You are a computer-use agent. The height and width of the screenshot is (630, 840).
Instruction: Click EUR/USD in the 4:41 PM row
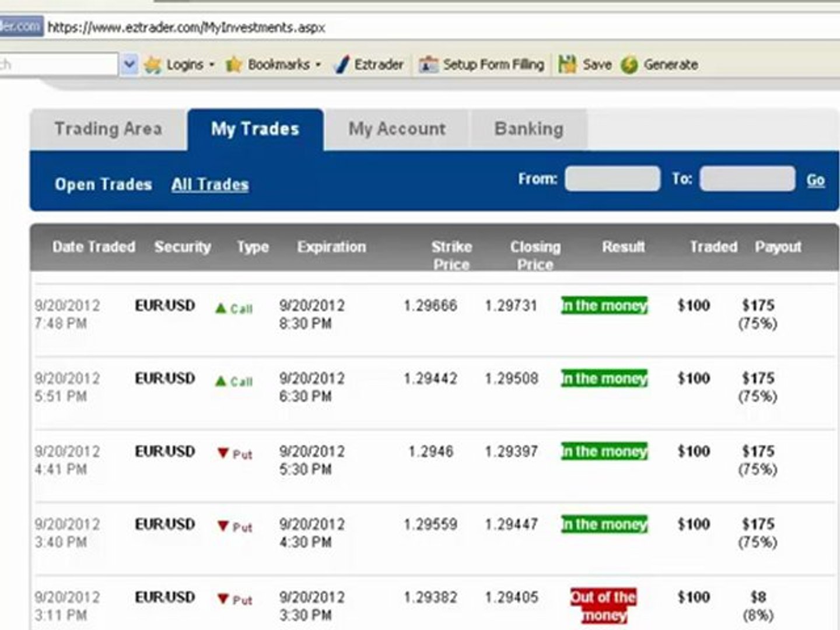165,452
